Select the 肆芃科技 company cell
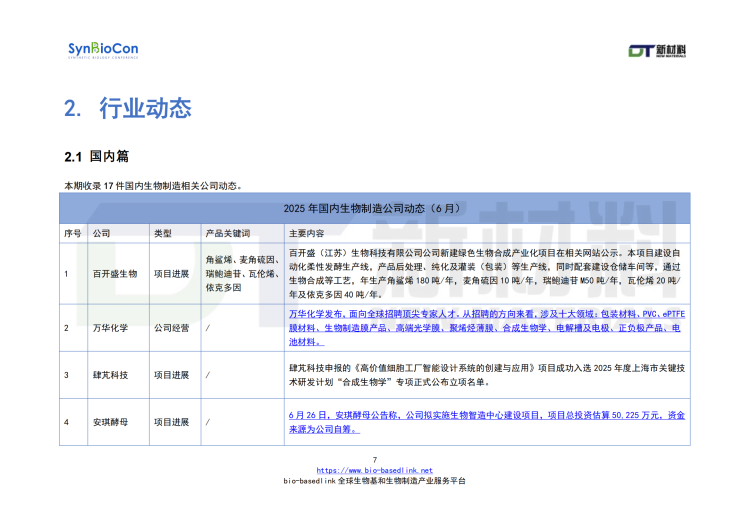The width and height of the screenshot is (750, 530). click(x=110, y=375)
